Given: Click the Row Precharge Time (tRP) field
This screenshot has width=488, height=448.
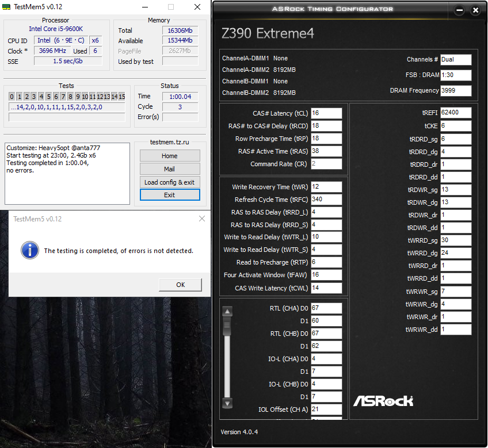Looking at the screenshot, I should pyautogui.click(x=326, y=139).
